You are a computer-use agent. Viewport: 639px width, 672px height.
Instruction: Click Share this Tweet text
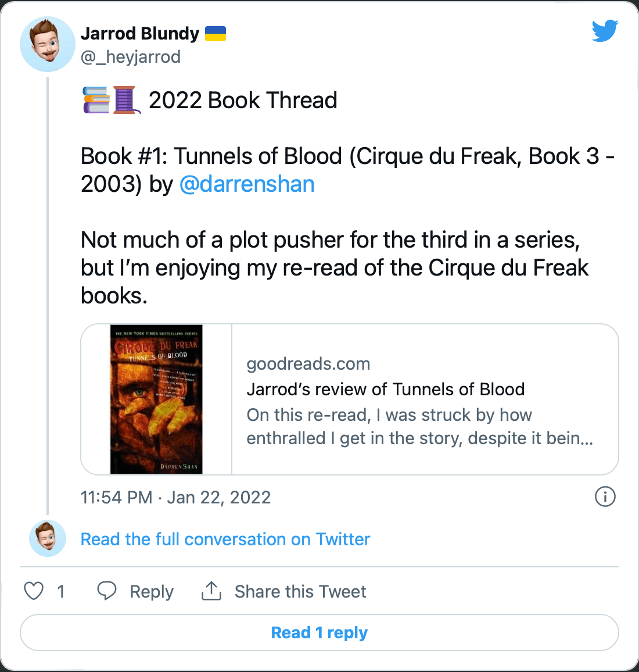click(x=300, y=591)
